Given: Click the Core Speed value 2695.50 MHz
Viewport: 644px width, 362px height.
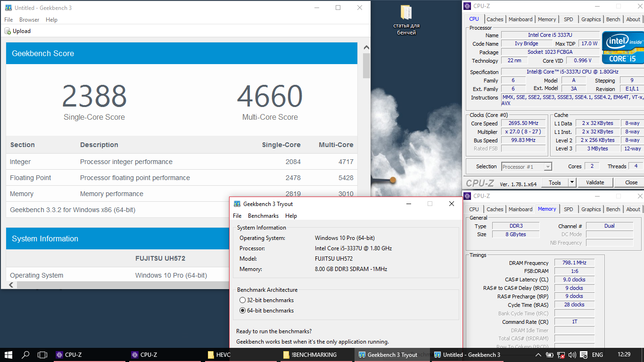Looking at the screenshot, I should 524,123.
